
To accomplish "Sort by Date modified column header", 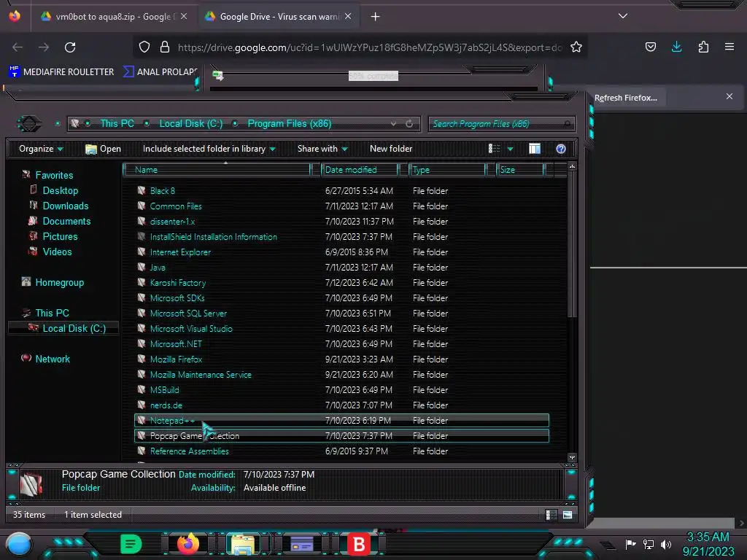I will [360, 169].
